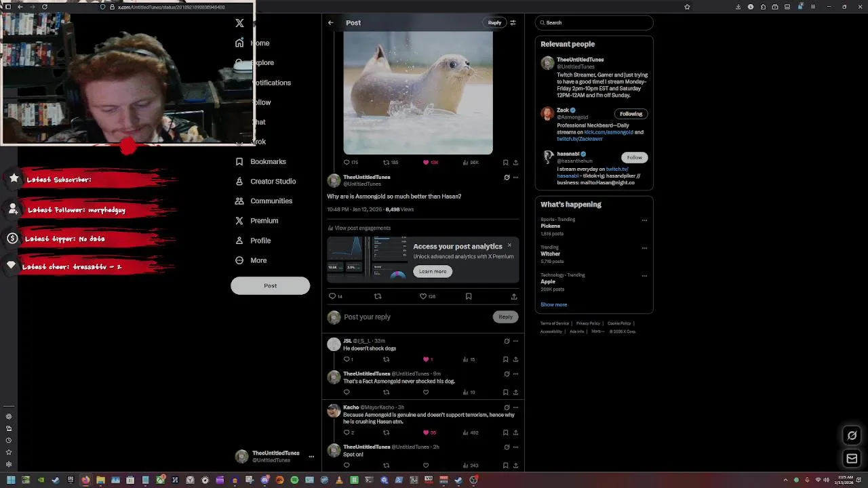Click Following button next to Zack

631,114
